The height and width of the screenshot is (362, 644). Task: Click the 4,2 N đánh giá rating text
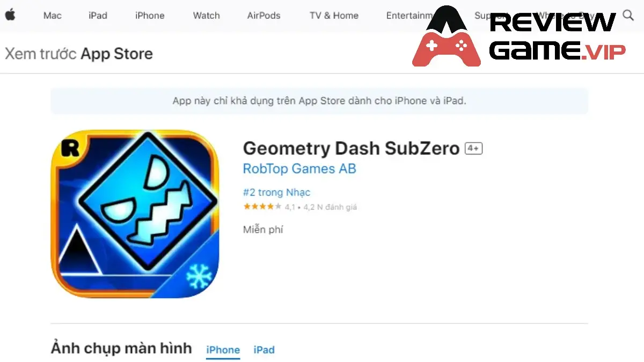pyautogui.click(x=330, y=207)
